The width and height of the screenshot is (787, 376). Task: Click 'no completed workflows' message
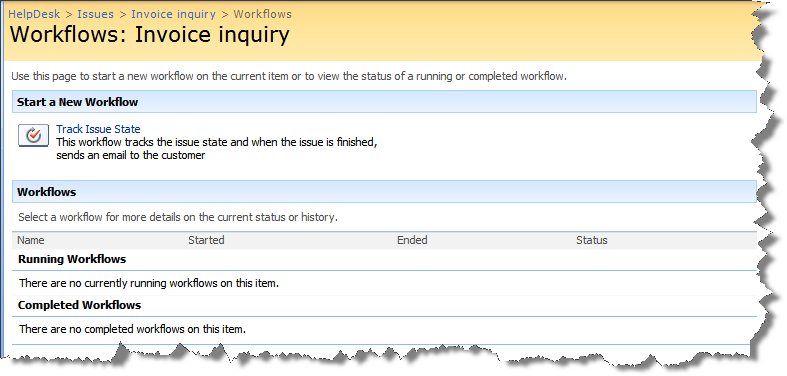[x=132, y=330]
